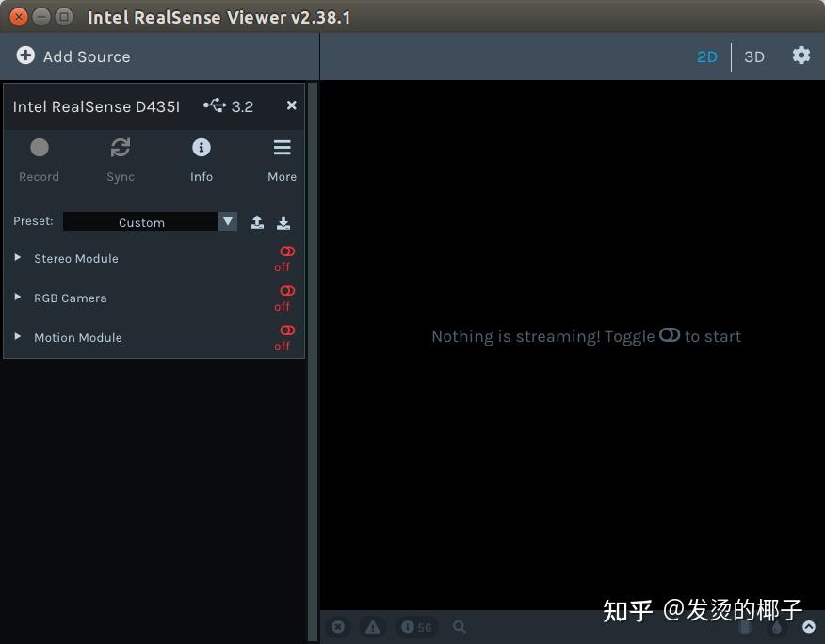Click the Add Source button
This screenshot has width=825, height=644.
73,56
